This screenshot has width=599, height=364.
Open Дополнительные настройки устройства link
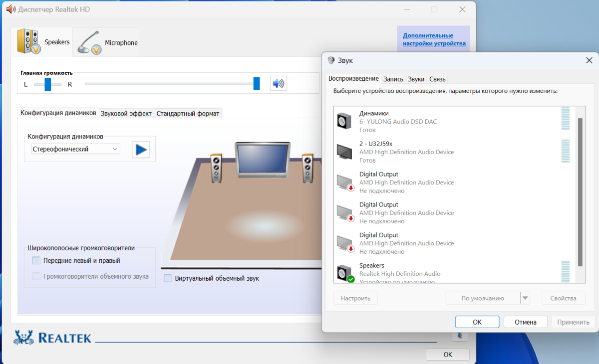point(434,39)
